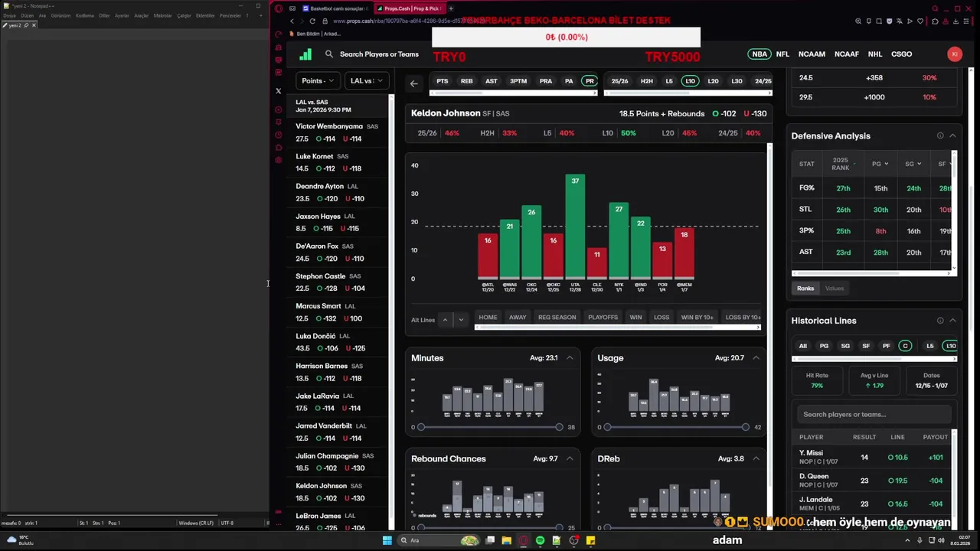Click the Historical Lines search players field
Image resolution: width=980 pixels, height=551 pixels.
click(x=874, y=415)
